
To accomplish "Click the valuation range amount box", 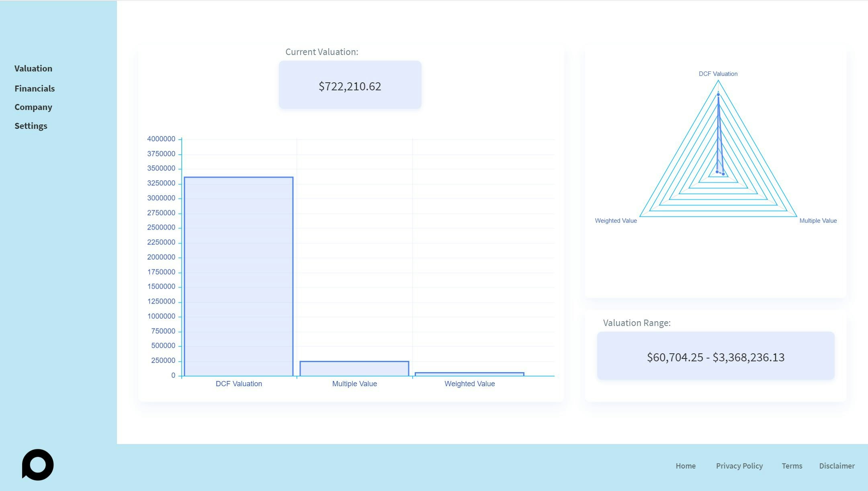I will coord(715,356).
